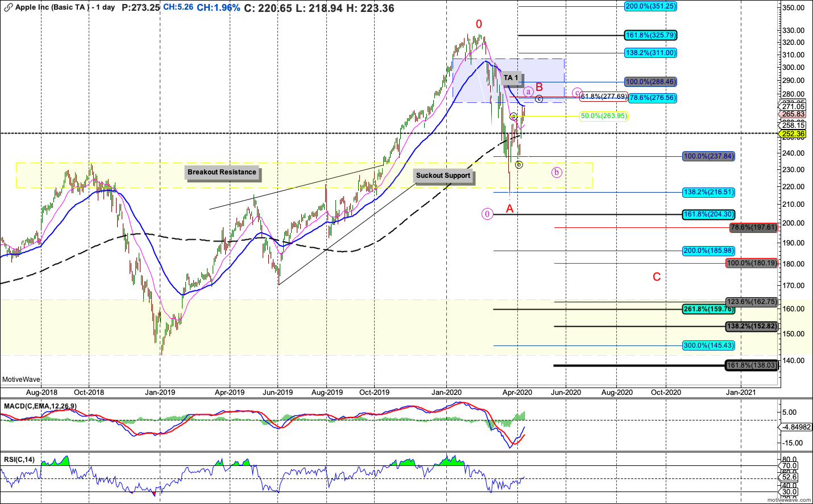Screen dimensions: 813x504
Task: Select the 78.6%(276.56) retracement label
Action: click(x=652, y=98)
